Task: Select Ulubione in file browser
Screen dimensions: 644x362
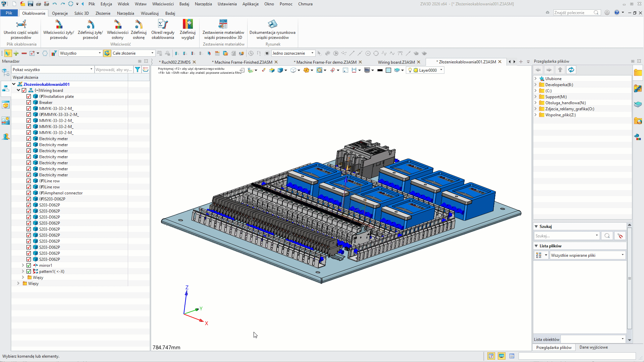Action: click(x=553, y=78)
